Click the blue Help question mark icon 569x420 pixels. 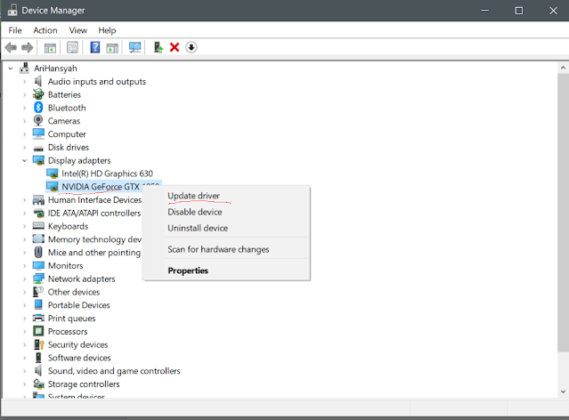(95, 47)
